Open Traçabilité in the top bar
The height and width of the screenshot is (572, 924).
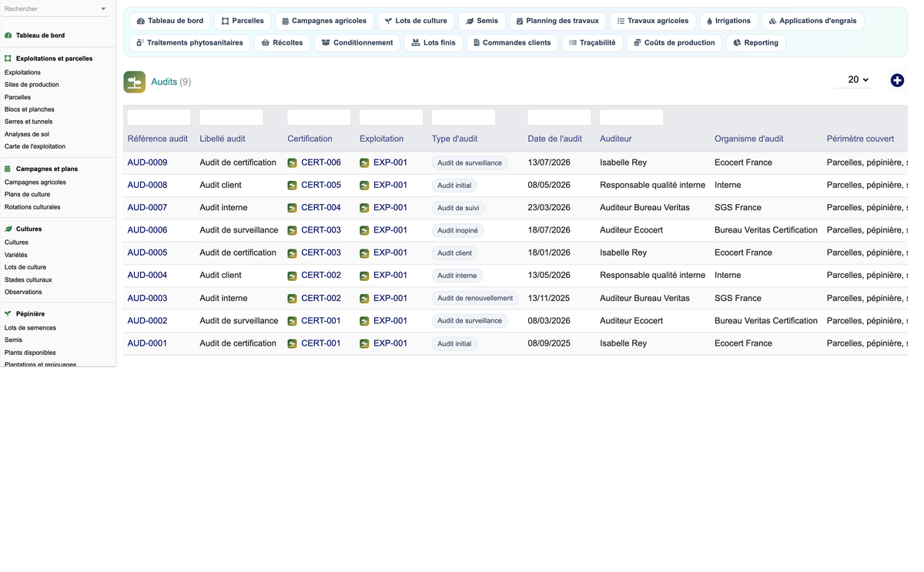click(592, 42)
